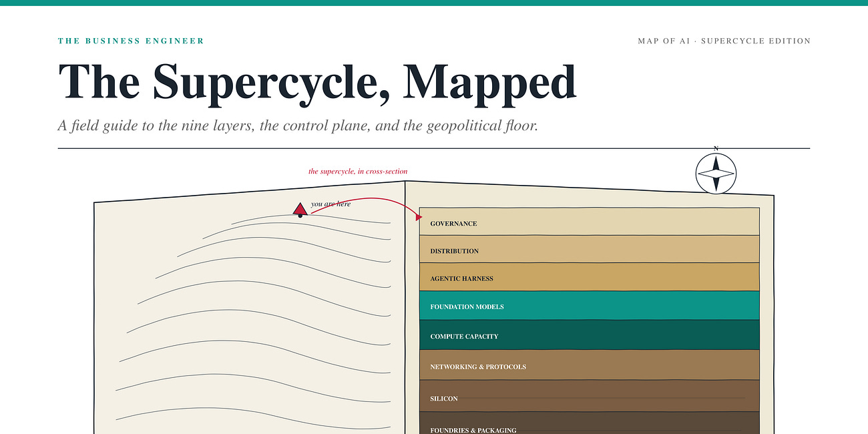Click the red 'you are here' triangle marker
868x434 pixels.
click(300, 209)
